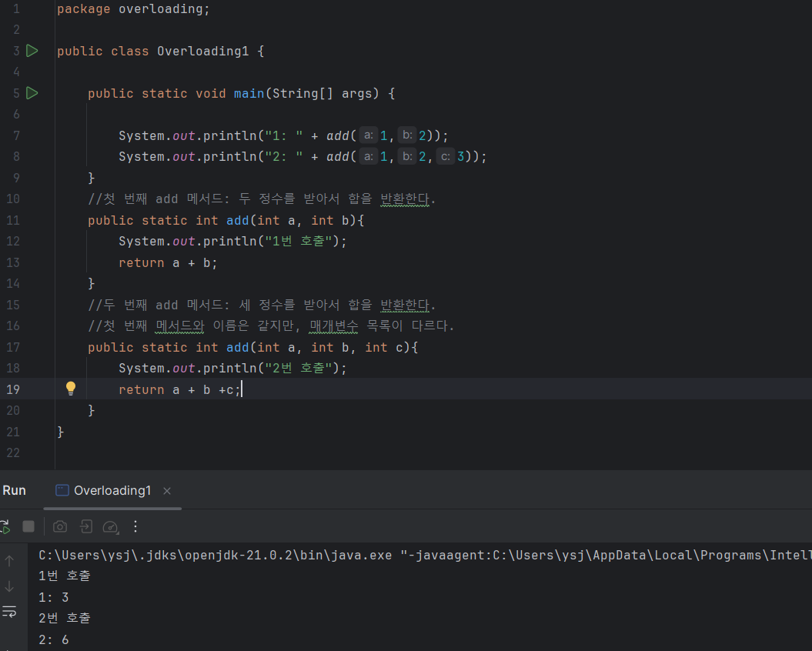
Task: Click the Run tool window title
Action: pos(14,490)
